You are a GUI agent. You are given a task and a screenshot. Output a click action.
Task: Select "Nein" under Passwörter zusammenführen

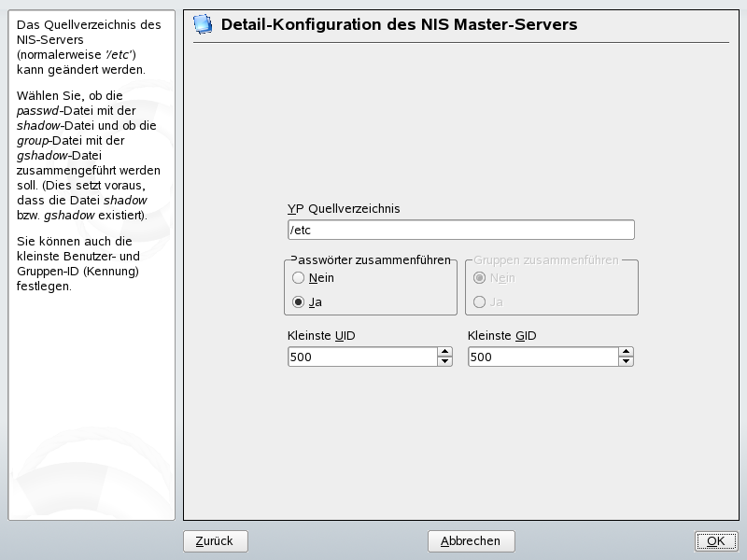(x=299, y=277)
